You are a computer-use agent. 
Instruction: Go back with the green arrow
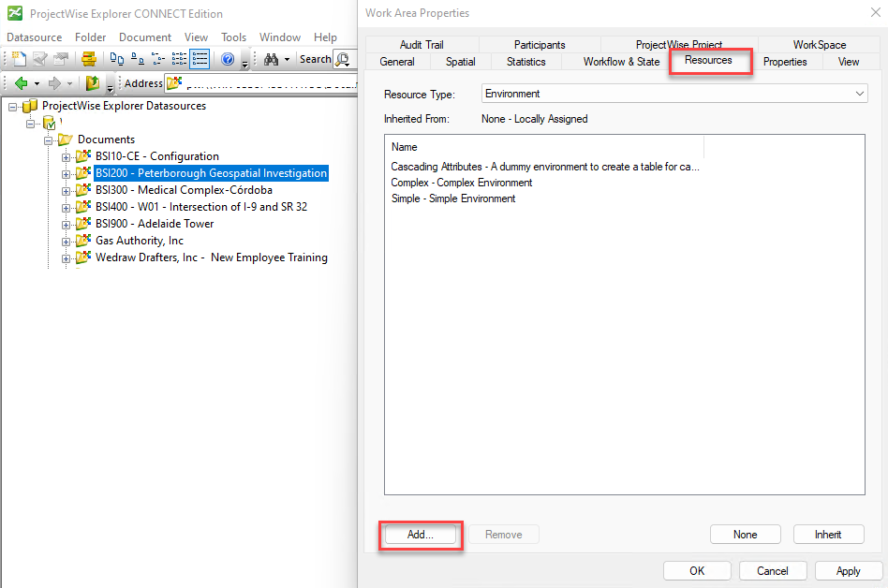click(x=21, y=83)
